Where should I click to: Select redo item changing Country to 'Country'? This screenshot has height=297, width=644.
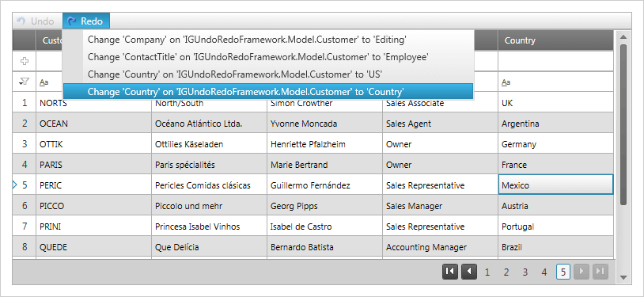[x=268, y=91]
